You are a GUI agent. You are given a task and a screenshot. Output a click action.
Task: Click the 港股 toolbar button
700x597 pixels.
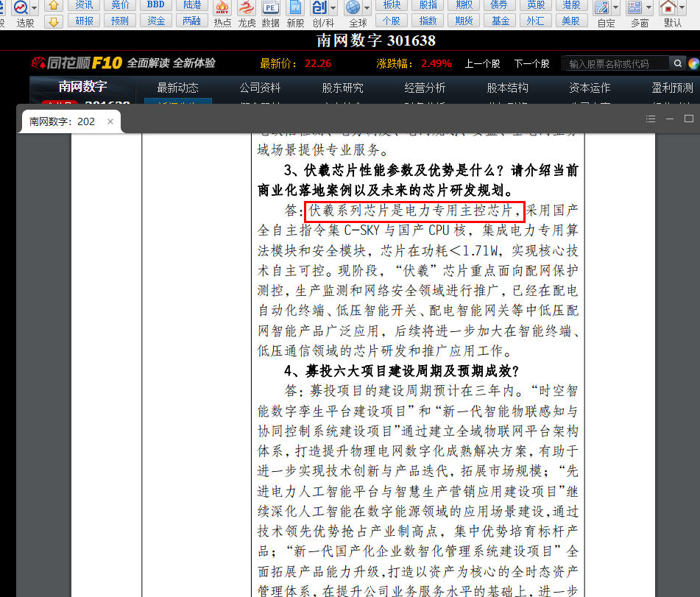[571, 5]
